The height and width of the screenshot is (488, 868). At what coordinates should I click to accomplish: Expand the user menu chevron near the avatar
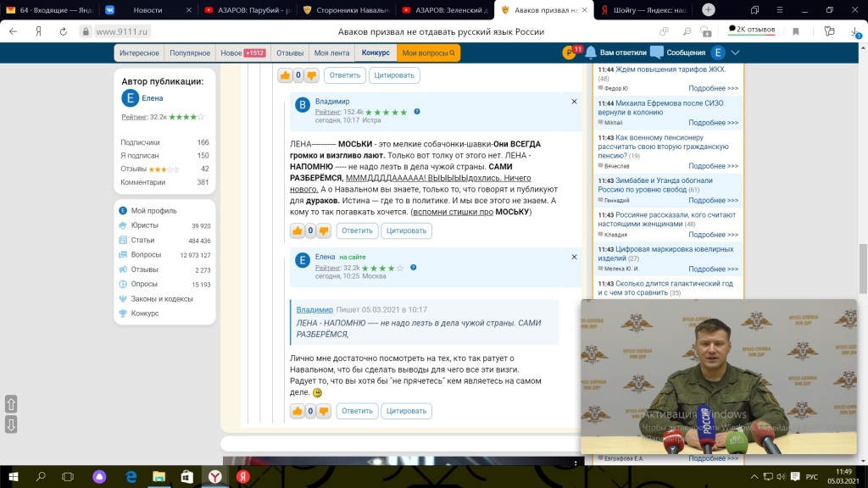(x=735, y=53)
